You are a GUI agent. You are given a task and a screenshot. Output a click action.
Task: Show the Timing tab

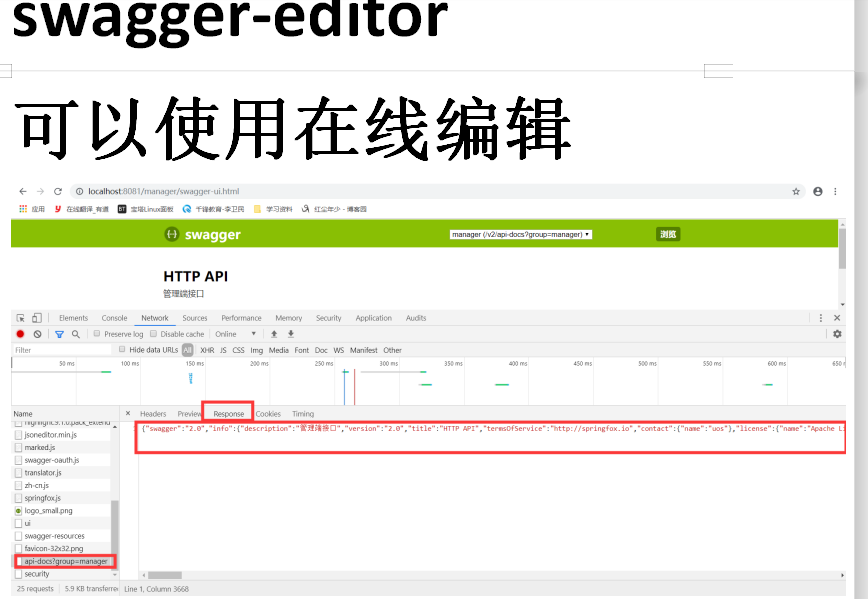point(303,414)
